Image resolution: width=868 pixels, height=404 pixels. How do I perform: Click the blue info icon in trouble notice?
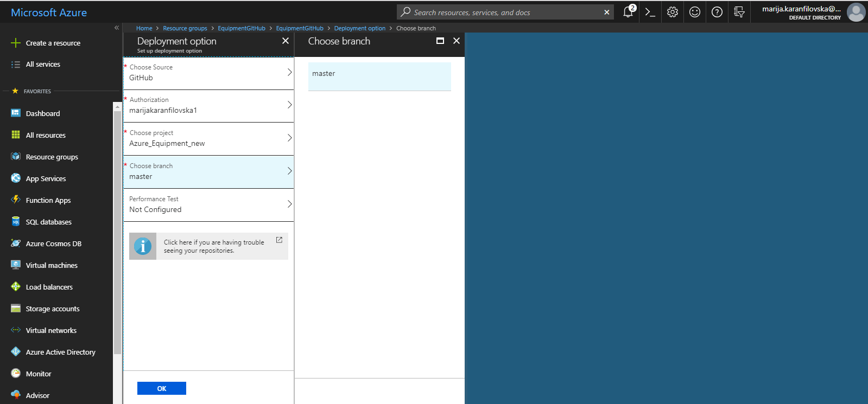[143, 246]
